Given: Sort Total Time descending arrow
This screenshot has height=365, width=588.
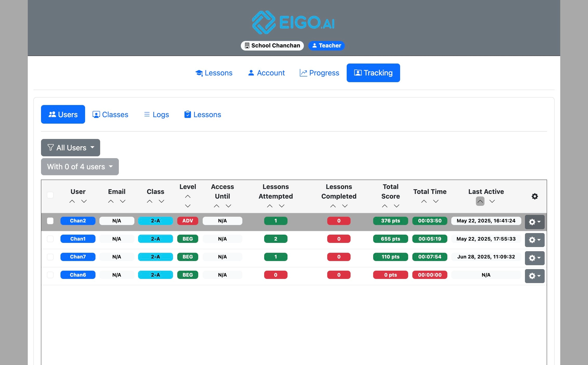Looking at the screenshot, I should pos(436,201).
